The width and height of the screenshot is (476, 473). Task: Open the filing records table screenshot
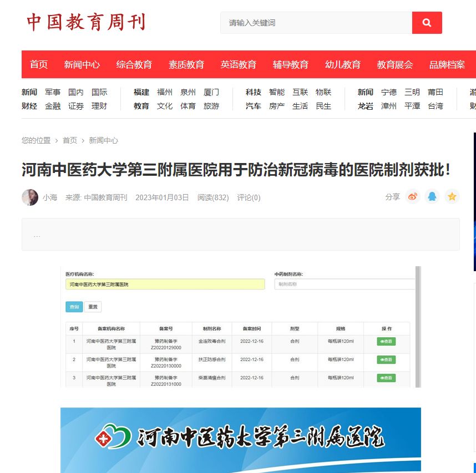click(x=241, y=327)
